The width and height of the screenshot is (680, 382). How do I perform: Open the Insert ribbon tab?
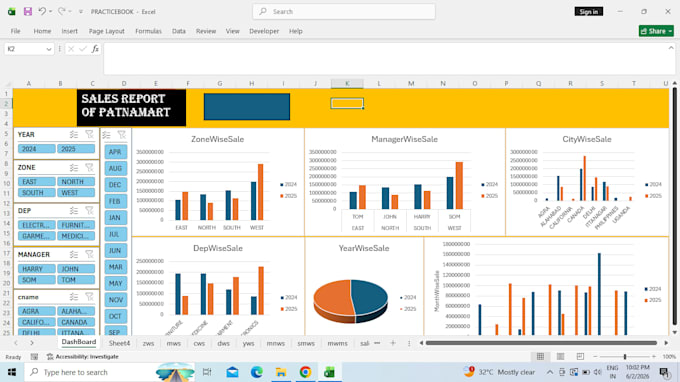[x=69, y=31]
